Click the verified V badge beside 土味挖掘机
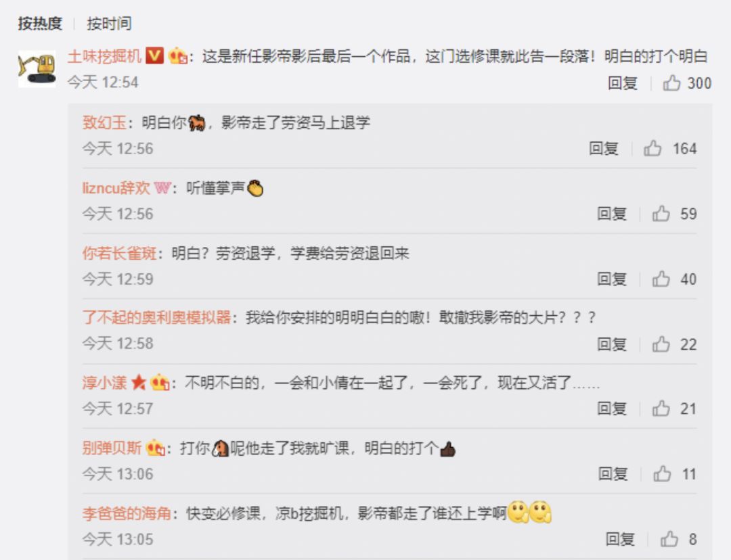This screenshot has width=731, height=560. click(154, 56)
